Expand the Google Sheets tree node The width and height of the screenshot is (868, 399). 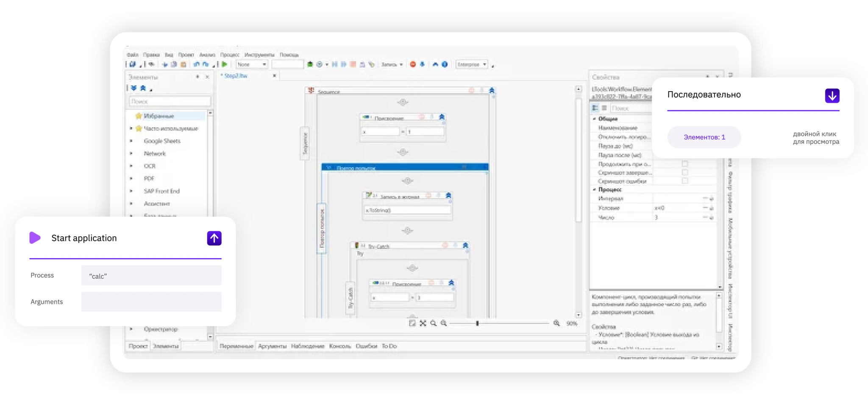[x=131, y=141]
